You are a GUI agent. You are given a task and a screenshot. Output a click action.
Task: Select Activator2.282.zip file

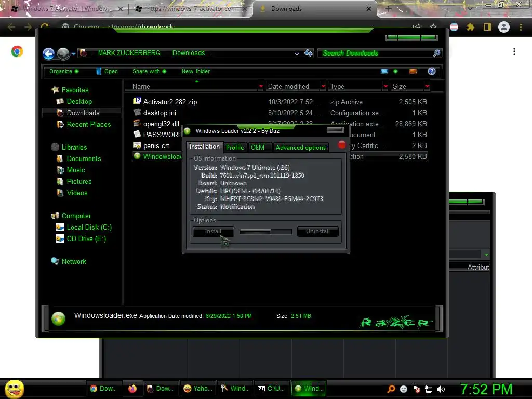(280, 102)
